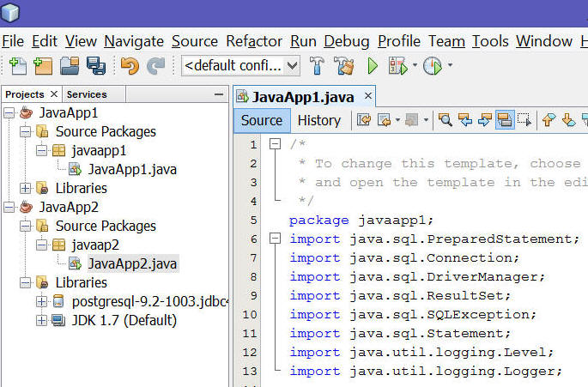Click the New Project toolbar icon
The width and height of the screenshot is (588, 387).
click(43, 65)
